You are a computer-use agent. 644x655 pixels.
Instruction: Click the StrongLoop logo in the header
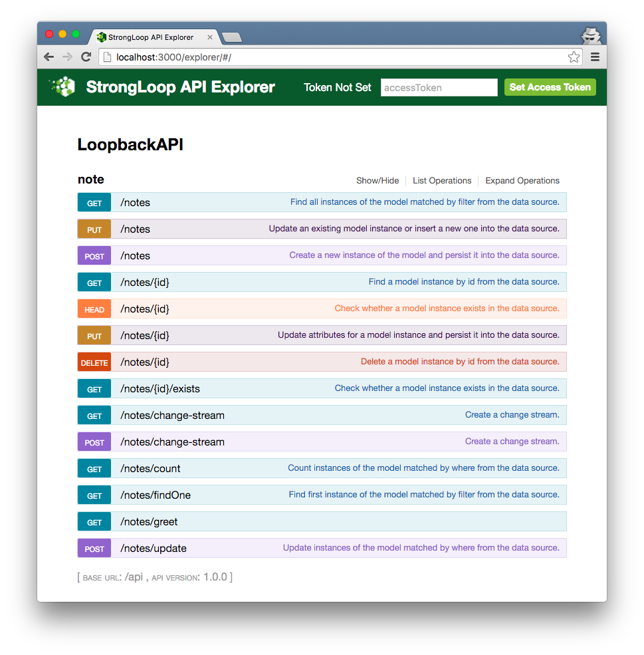[63, 87]
